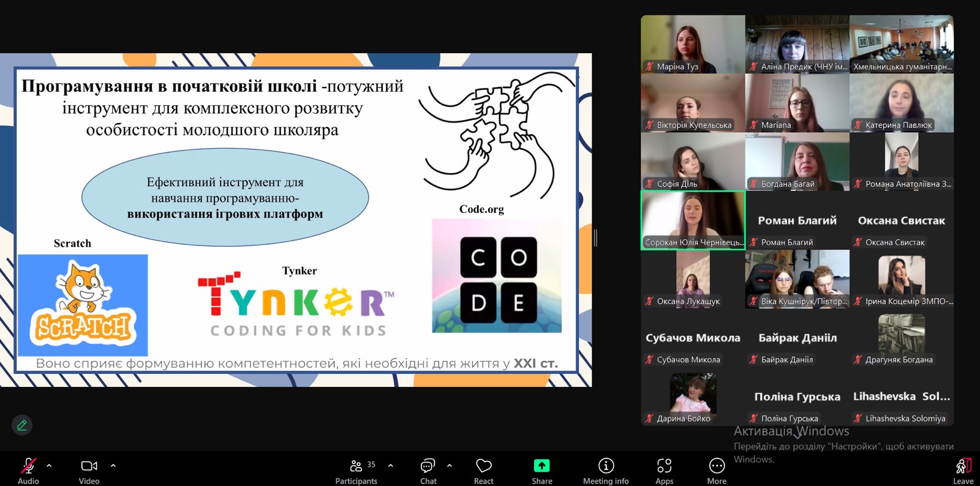Open the Apps panel

click(665, 470)
